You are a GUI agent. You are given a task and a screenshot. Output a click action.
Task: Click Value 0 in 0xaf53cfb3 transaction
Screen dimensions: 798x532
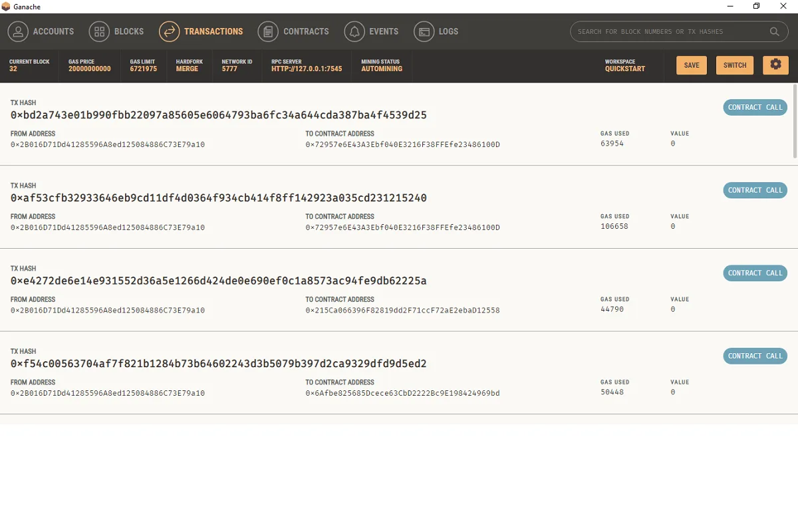coord(673,227)
